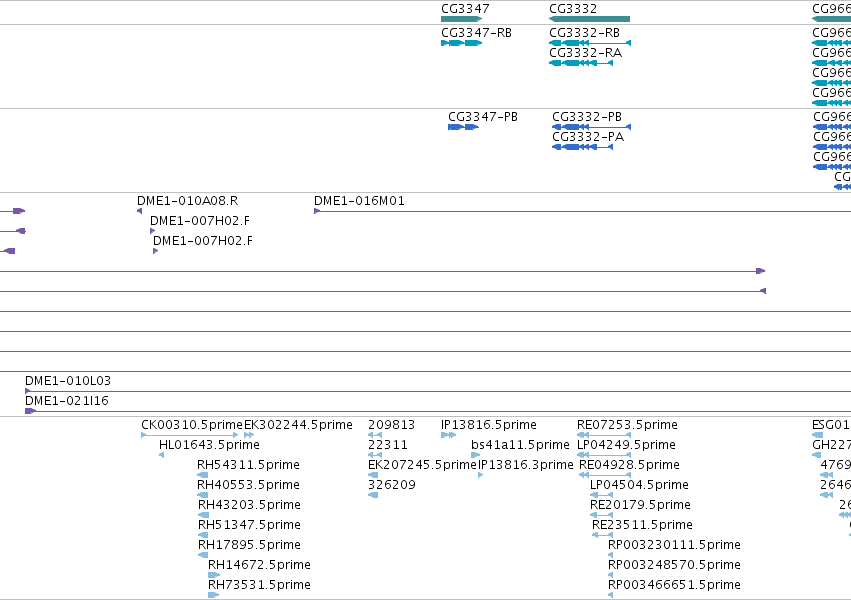Click the HL01643.5prime label
Screen dimensions: 851x600
[x=209, y=445]
